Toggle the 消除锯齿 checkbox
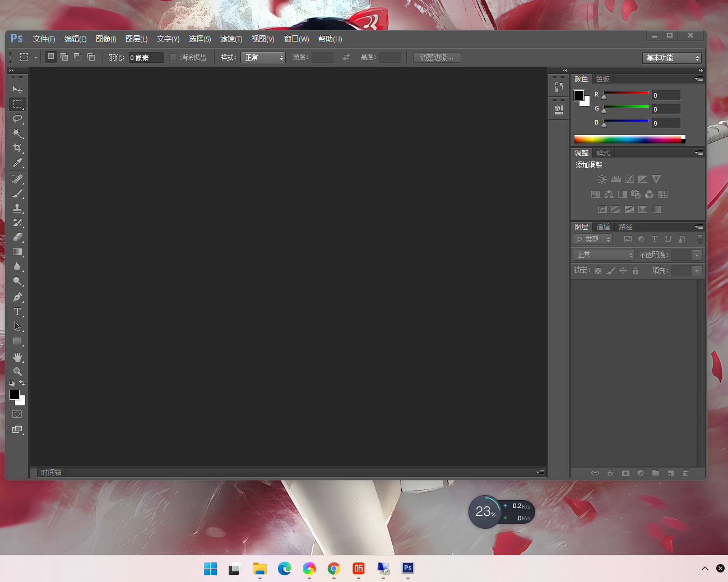The height and width of the screenshot is (582, 728). coord(173,57)
